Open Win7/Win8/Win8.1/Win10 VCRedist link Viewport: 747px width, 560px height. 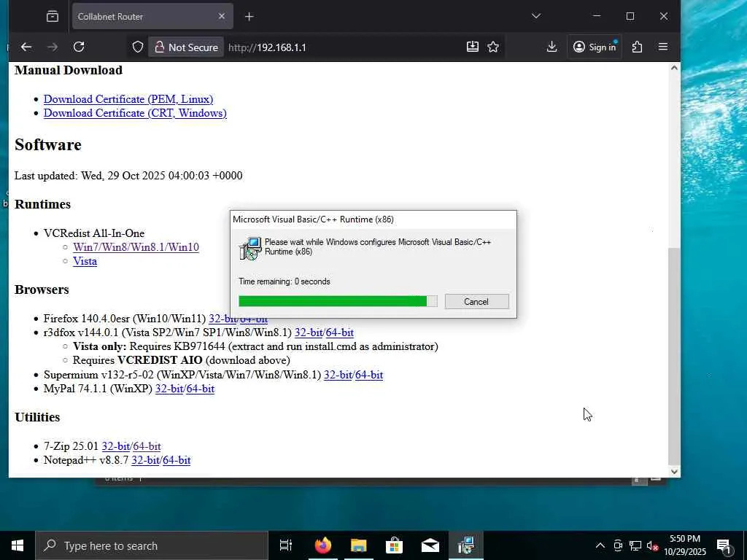[136, 247]
